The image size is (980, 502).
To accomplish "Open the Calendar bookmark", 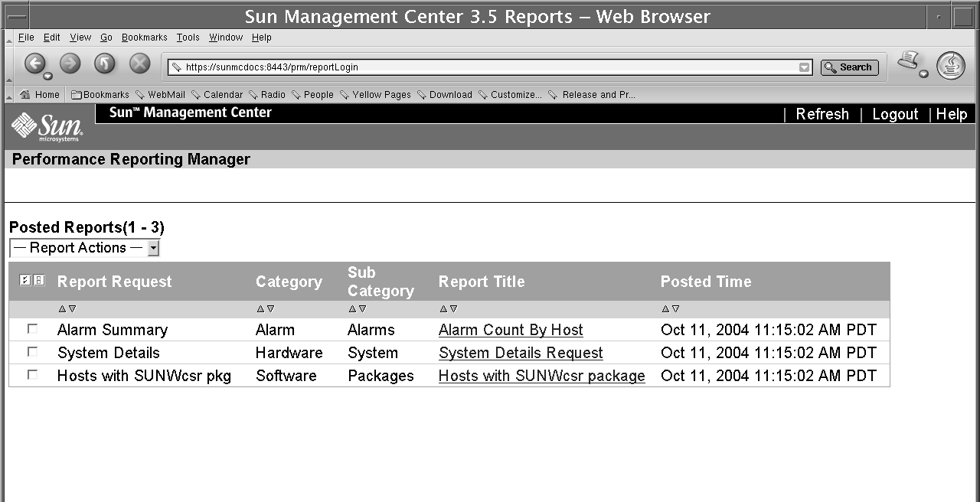I will 217,95.
